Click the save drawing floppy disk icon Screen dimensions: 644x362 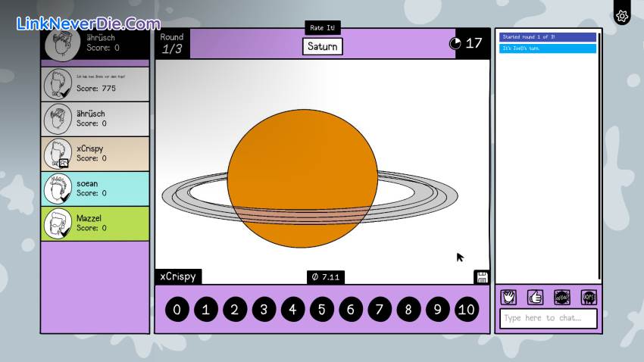click(482, 277)
